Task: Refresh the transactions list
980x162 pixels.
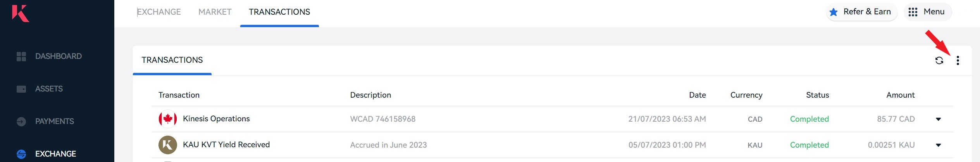Action: [939, 60]
